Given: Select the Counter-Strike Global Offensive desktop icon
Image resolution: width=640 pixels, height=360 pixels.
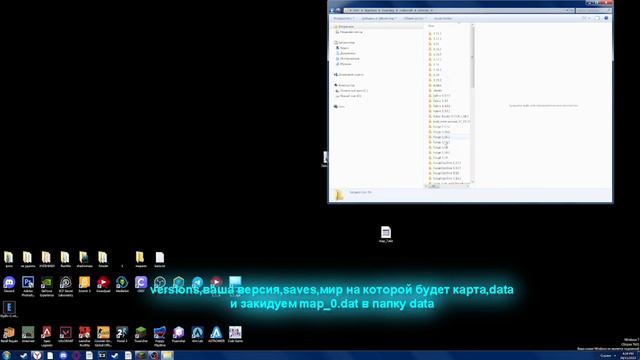Looking at the screenshot, I should coord(103,336).
